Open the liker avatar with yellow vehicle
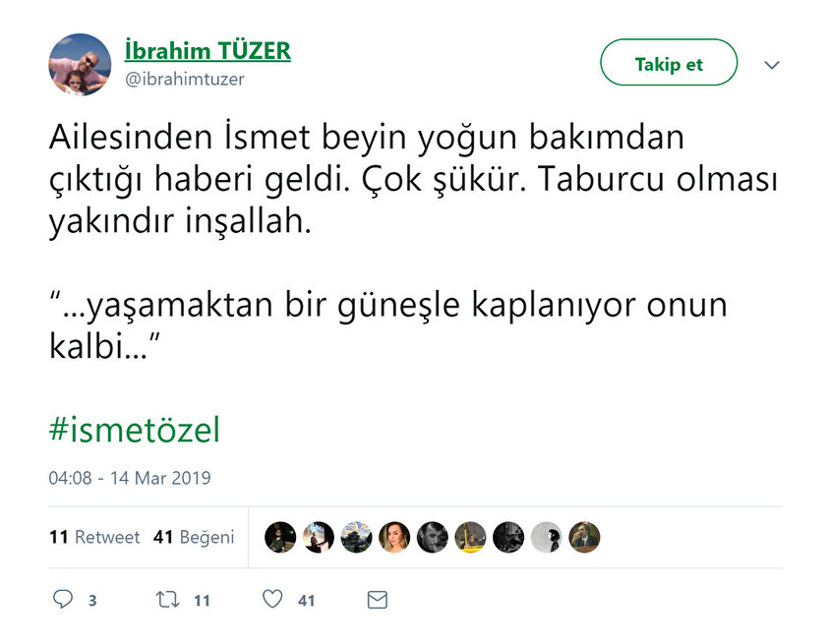This screenshot has height=644, width=827. [x=471, y=537]
